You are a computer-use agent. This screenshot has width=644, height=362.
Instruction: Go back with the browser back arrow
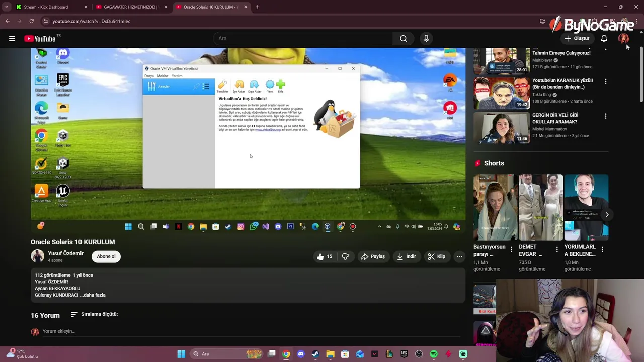tap(7, 21)
